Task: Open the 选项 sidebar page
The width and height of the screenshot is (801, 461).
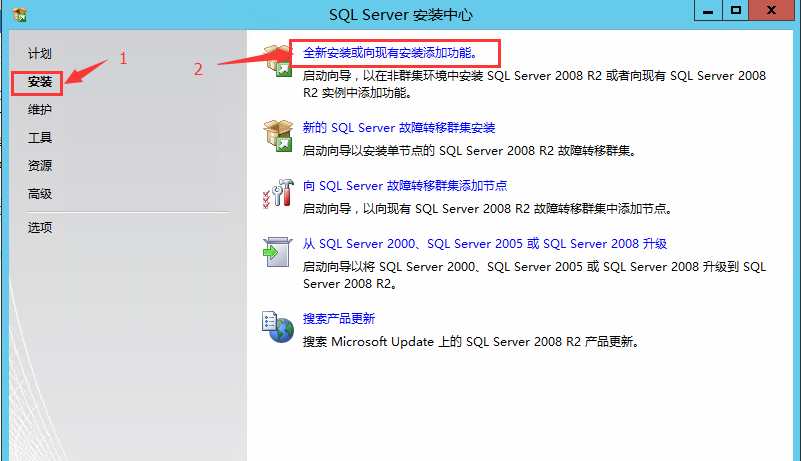Action: 39,227
